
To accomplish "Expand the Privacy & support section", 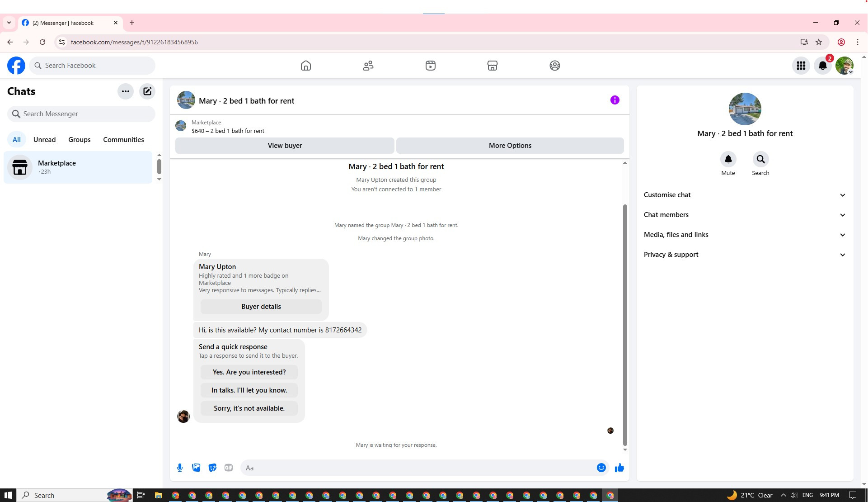I will (745, 255).
